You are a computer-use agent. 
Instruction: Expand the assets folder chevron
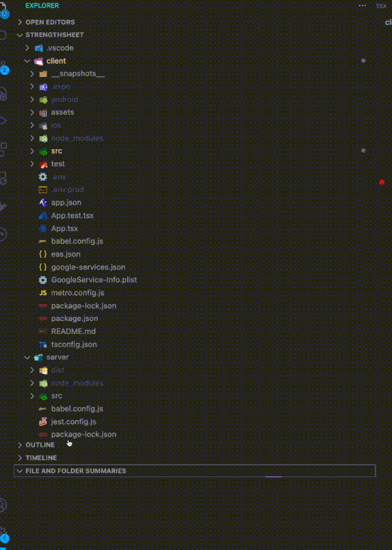(x=32, y=112)
